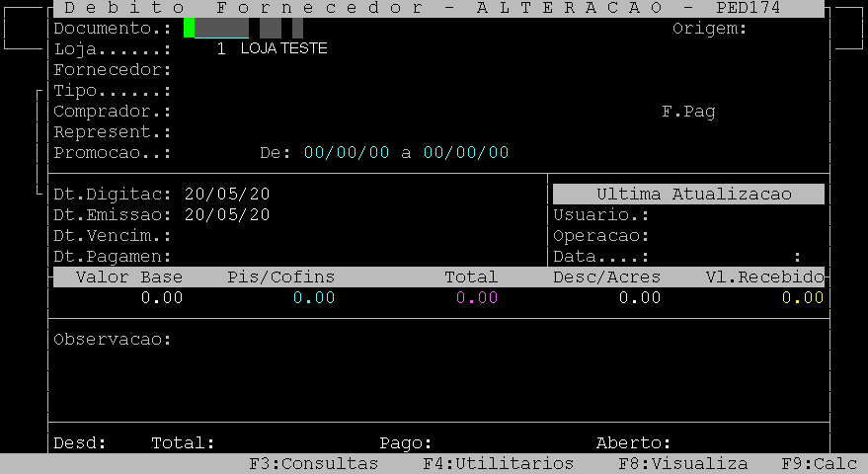
Task: Select the Loja field showing LOJA TESTE
Action: click(273, 48)
